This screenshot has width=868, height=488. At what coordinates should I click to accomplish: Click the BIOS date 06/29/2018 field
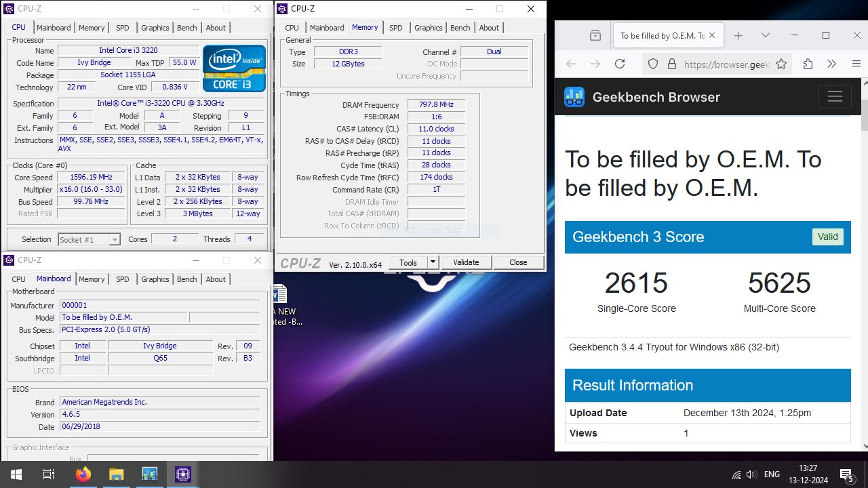click(159, 427)
